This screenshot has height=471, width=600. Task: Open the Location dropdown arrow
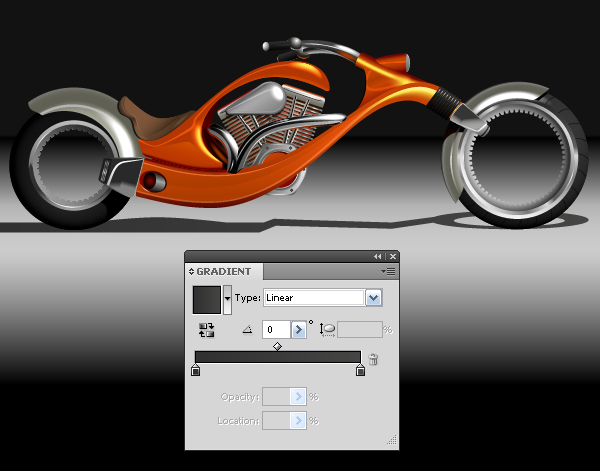coord(298,420)
